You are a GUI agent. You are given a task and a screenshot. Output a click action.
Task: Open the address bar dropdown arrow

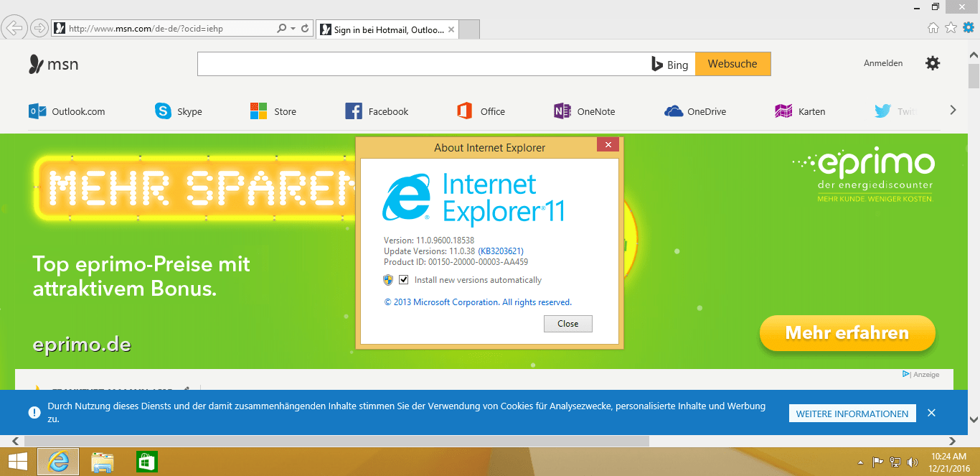pos(293,29)
